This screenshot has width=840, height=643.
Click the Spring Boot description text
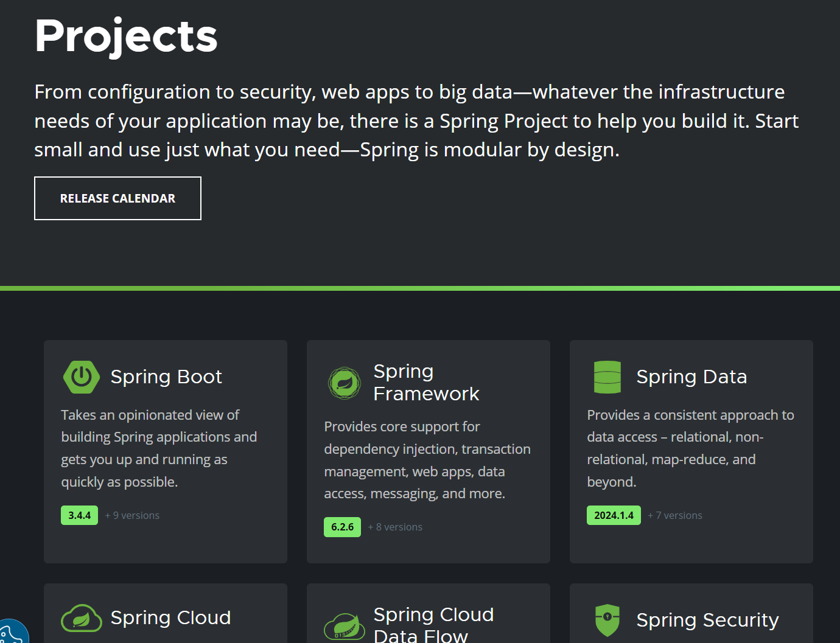pos(159,448)
